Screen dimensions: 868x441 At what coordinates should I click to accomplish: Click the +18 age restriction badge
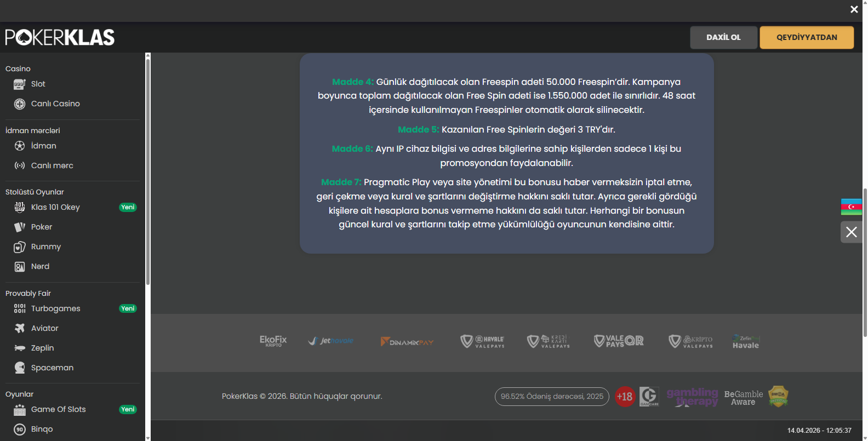tap(625, 396)
